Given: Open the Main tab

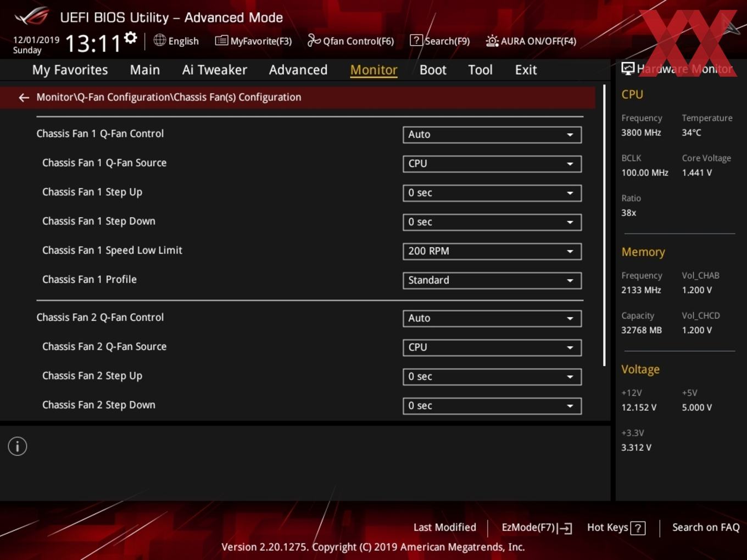Looking at the screenshot, I should (145, 70).
